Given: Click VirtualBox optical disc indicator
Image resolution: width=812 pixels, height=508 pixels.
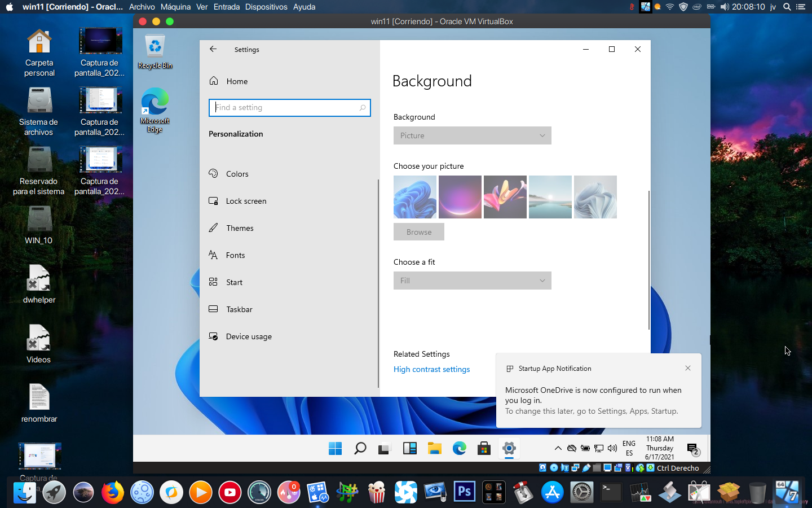Looking at the screenshot, I should point(554,468).
